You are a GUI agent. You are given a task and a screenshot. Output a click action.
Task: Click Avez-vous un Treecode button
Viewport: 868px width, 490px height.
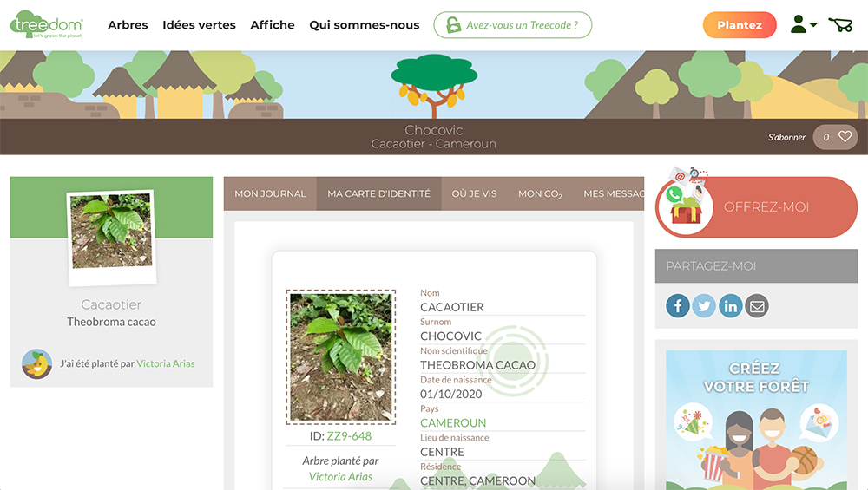pyautogui.click(x=512, y=25)
